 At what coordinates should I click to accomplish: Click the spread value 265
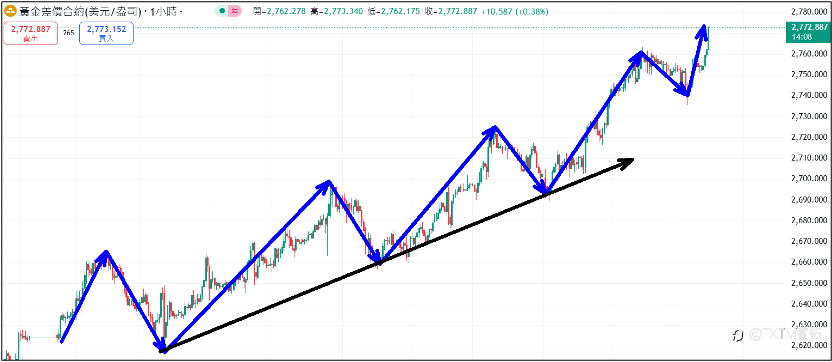68,33
